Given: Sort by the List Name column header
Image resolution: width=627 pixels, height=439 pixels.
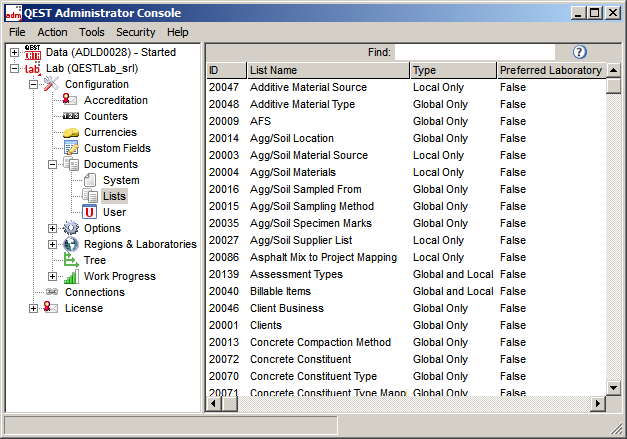Looking at the screenshot, I should [327, 71].
